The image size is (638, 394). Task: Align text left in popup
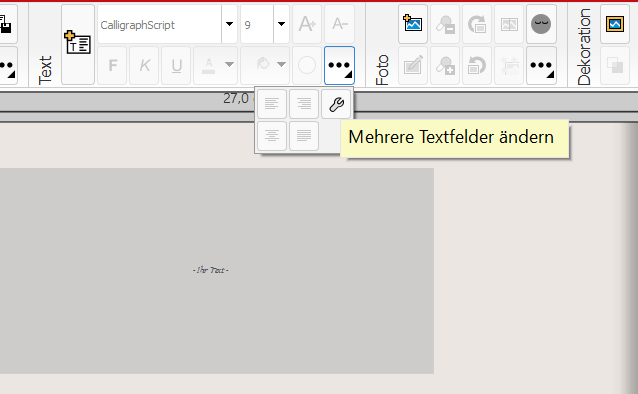(272, 104)
